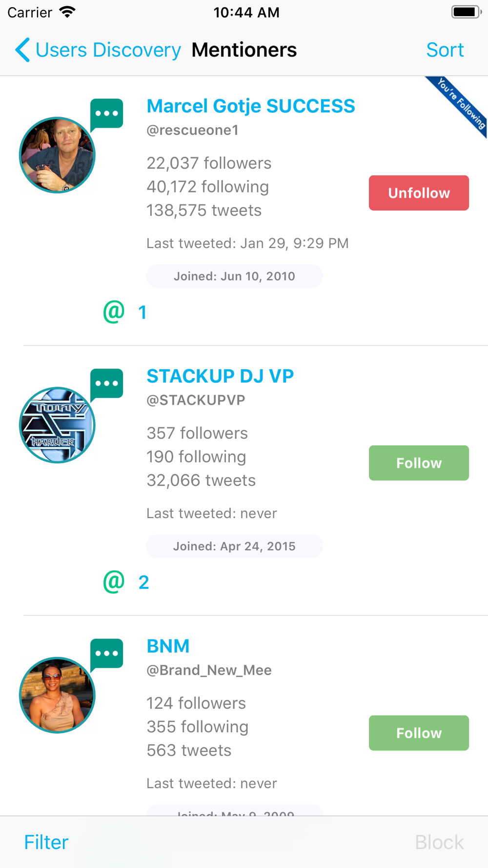Open Marcel Gotje's profile photo
The width and height of the screenshot is (488, 868).
point(57,155)
